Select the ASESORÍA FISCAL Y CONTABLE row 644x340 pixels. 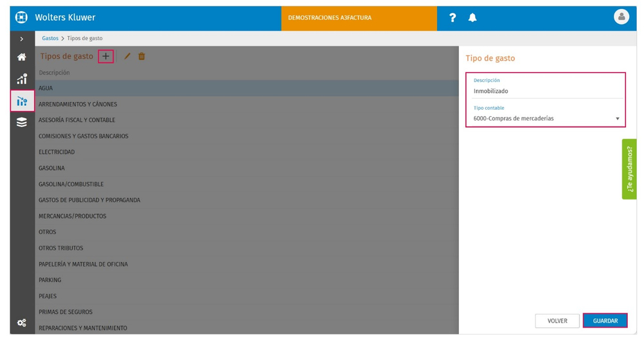click(x=246, y=120)
